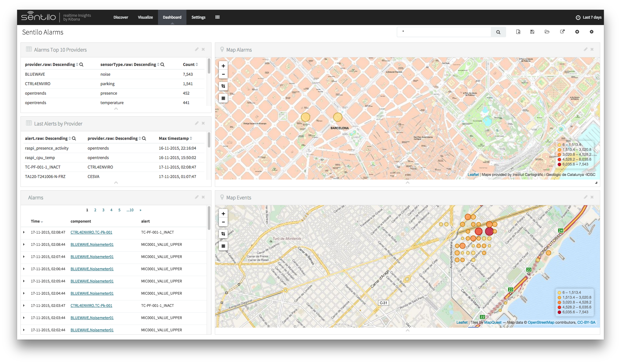Open BLUEWAVE.Noisemeter01 link at 02:08:44
The image size is (621, 364).
tap(92, 245)
